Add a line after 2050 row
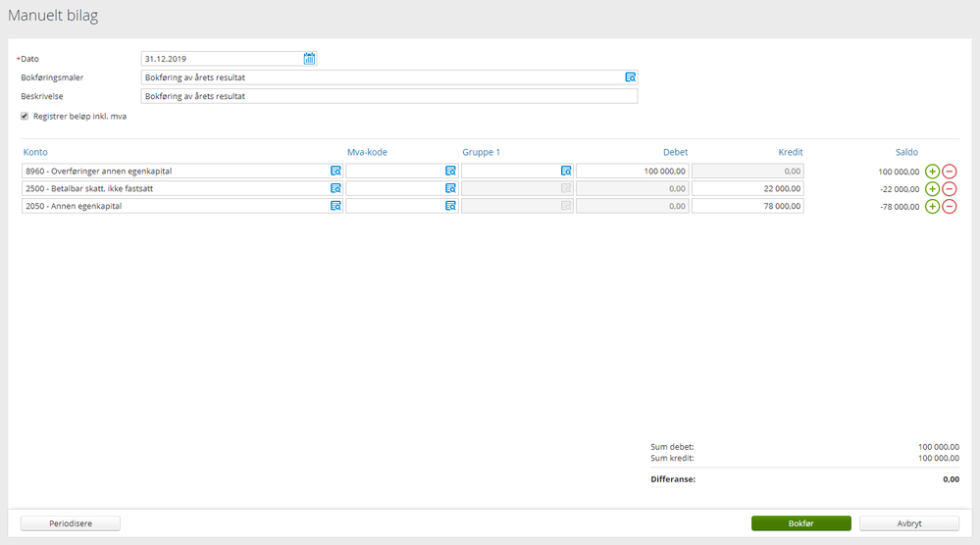This screenshot has width=980, height=545. [932, 206]
